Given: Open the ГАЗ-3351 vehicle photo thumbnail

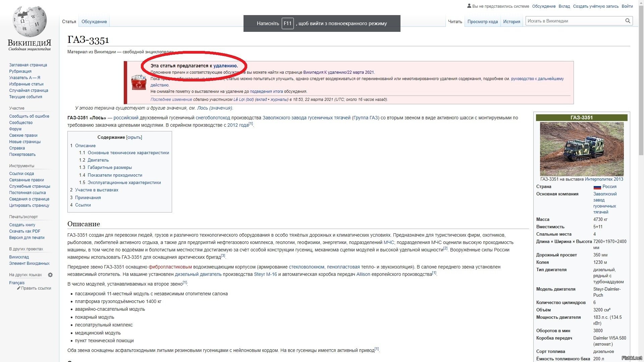Looking at the screenshot, I should [582, 149].
